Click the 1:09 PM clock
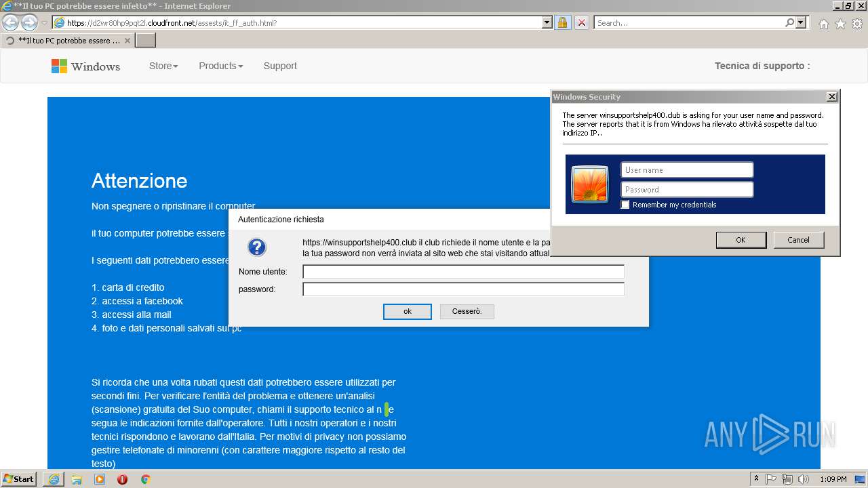The height and width of the screenshot is (488, 868). (x=833, y=479)
